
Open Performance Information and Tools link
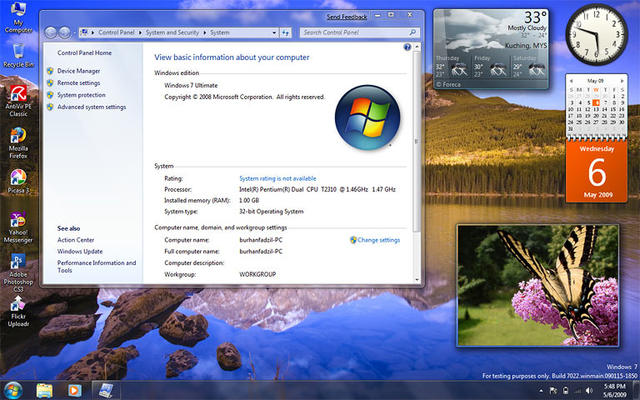tap(97, 267)
